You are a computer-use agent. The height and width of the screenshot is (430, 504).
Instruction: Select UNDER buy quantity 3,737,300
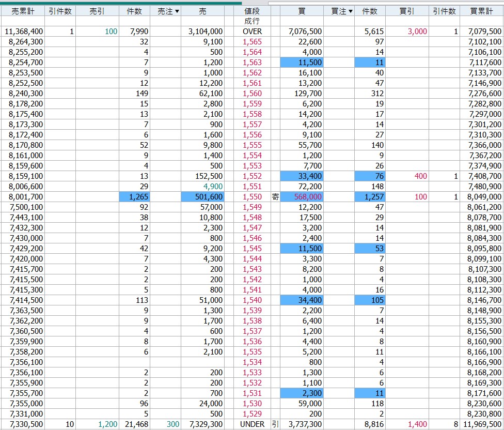click(x=305, y=424)
